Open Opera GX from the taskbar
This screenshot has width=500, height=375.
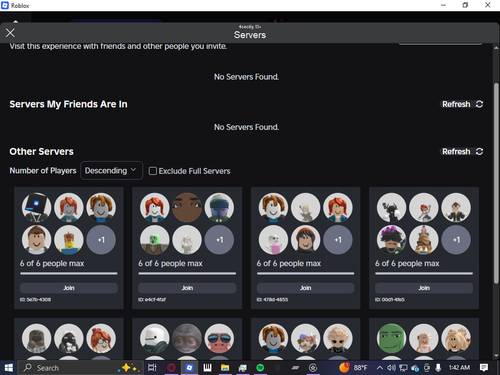pyautogui.click(x=171, y=368)
